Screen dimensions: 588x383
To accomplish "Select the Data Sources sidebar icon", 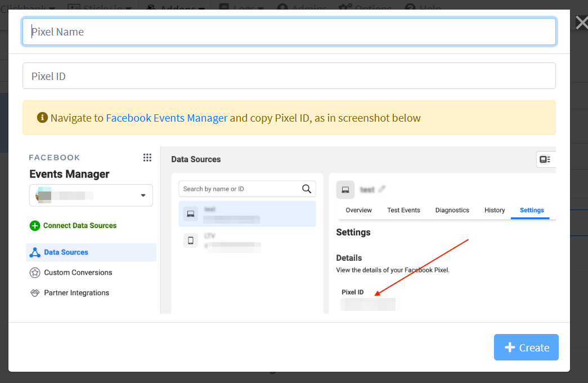I will pos(35,252).
